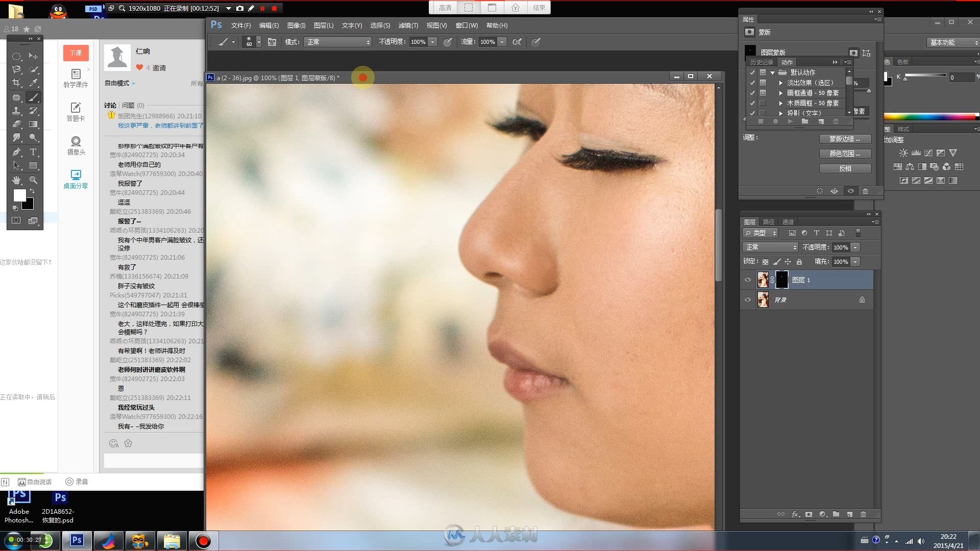Select the Eraser tool
The height and width of the screenshot is (551, 980).
pyautogui.click(x=16, y=124)
